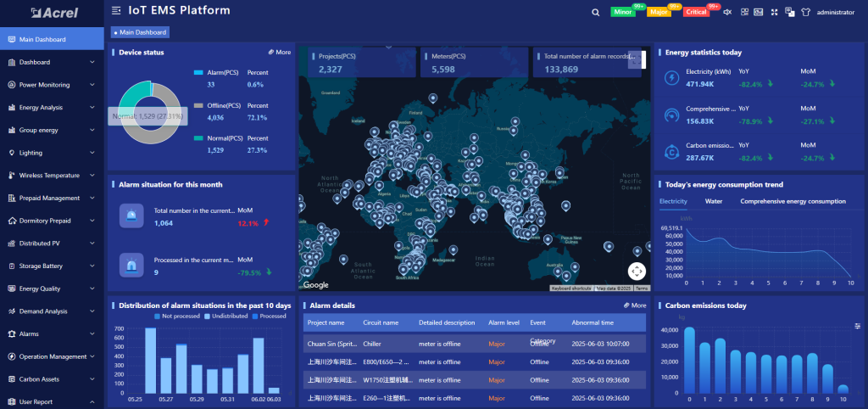Open the theme shirt icon

pos(805,12)
